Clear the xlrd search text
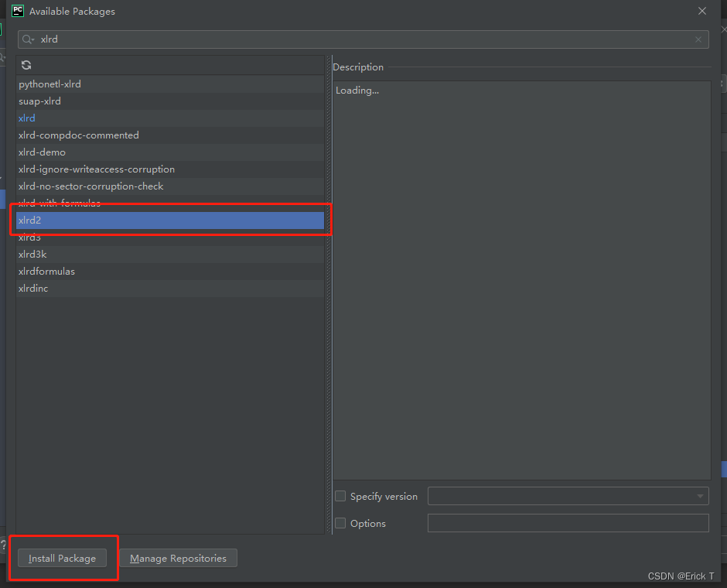 [698, 39]
